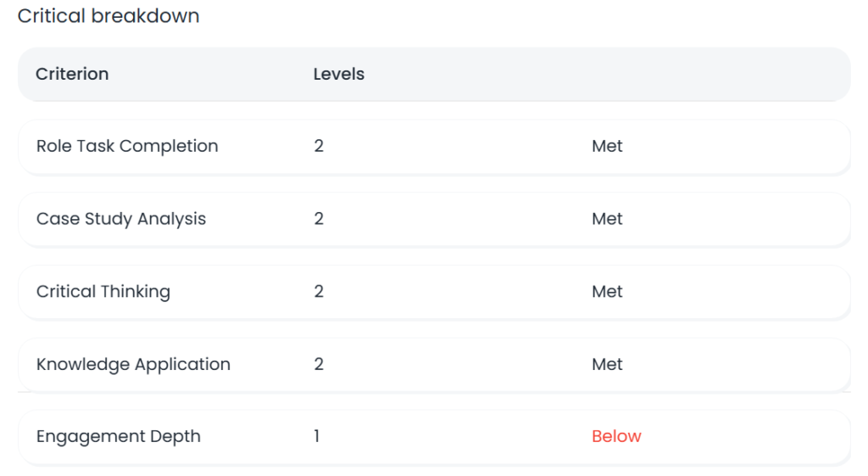The image size is (868, 476).
Task: Click Met status in Knowledge Application row
Action: pyautogui.click(x=607, y=364)
